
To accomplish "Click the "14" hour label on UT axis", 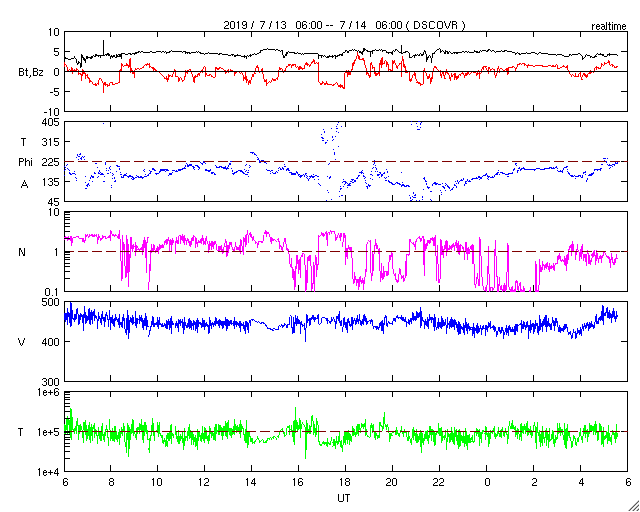I will pyautogui.click(x=251, y=484).
